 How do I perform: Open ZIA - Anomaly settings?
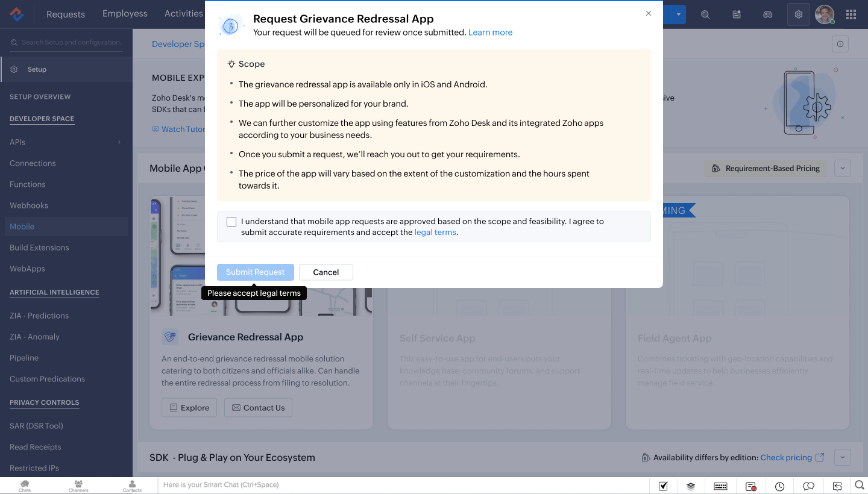34,337
